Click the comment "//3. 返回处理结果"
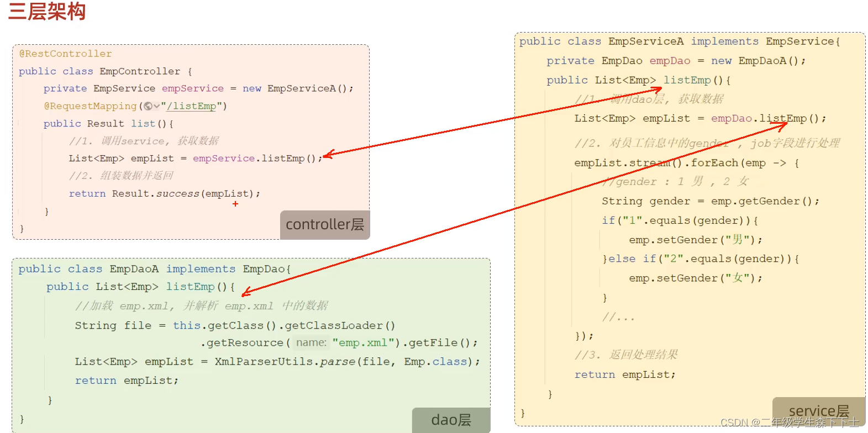This screenshot has height=433, width=868. 627,355
